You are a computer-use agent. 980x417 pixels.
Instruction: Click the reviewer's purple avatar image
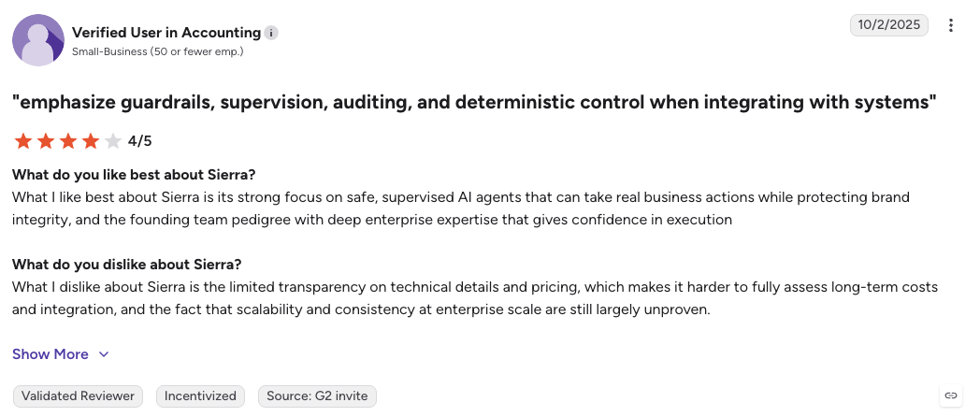click(38, 40)
